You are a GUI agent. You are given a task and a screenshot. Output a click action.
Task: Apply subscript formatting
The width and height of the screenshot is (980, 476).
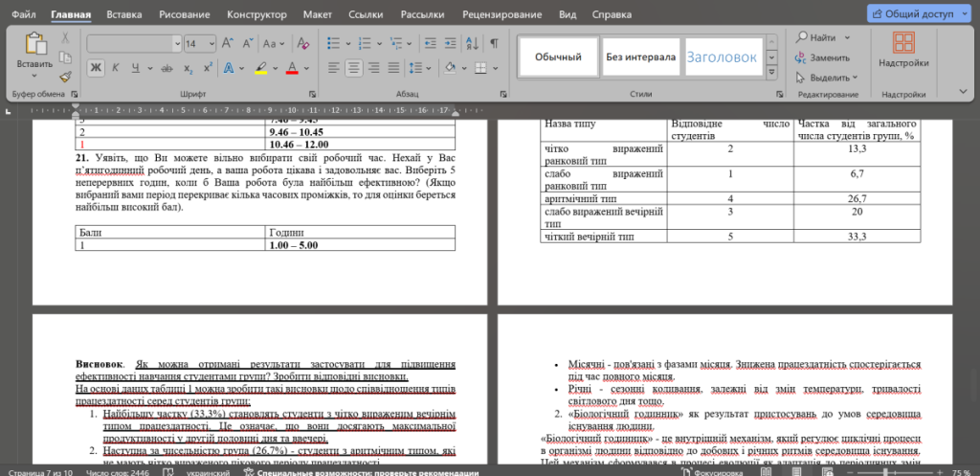(x=187, y=67)
